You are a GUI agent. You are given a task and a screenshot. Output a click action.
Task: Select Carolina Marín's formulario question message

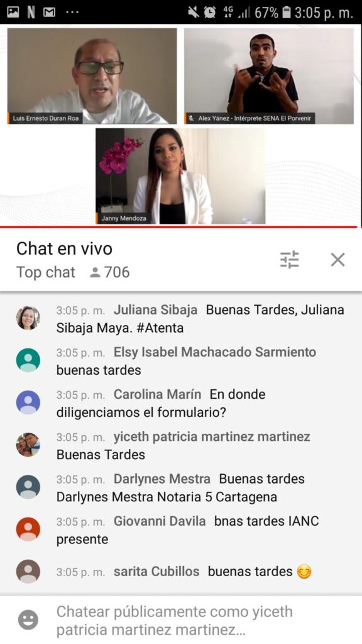pyautogui.click(x=161, y=403)
